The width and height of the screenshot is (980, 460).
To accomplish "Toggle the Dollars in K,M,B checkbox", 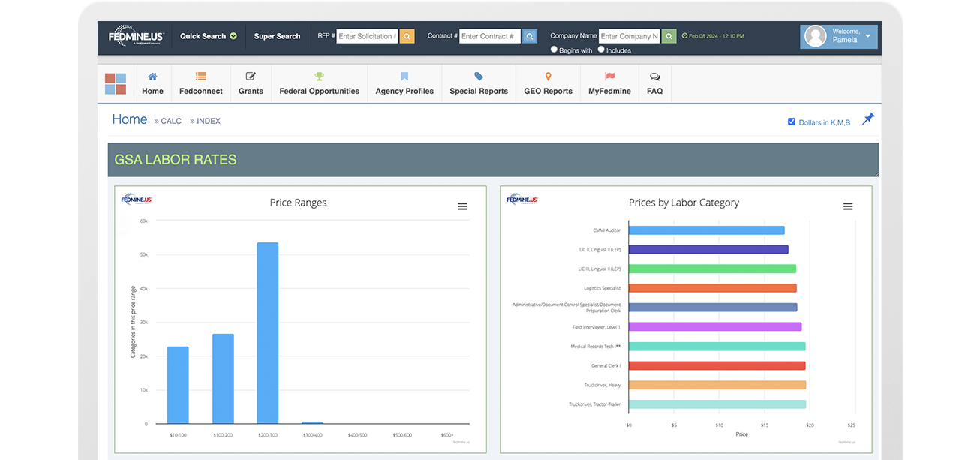I will pyautogui.click(x=791, y=122).
